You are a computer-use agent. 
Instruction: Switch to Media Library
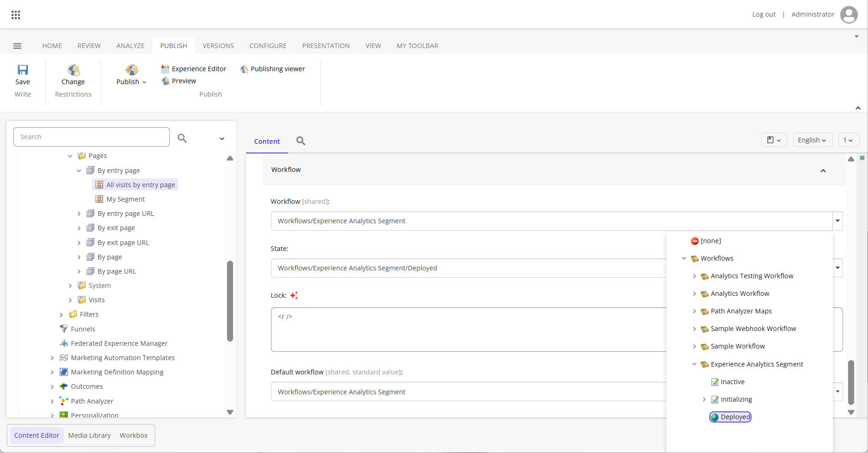(90, 435)
